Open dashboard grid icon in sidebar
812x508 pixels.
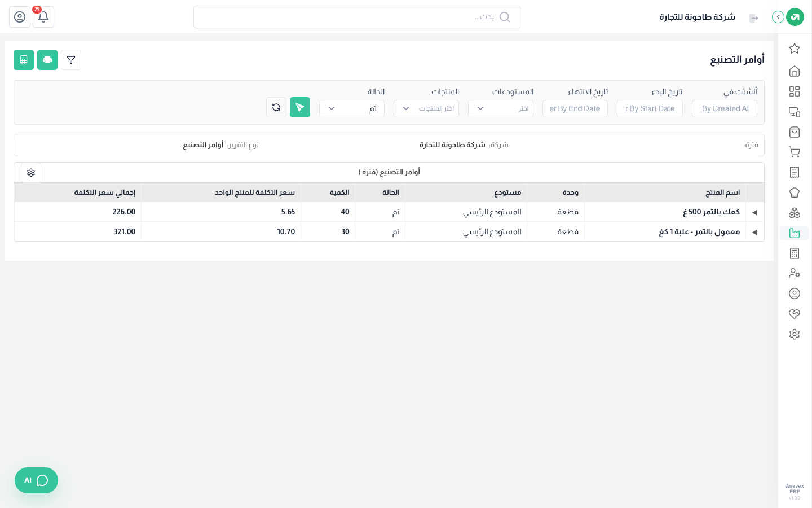[x=795, y=91]
